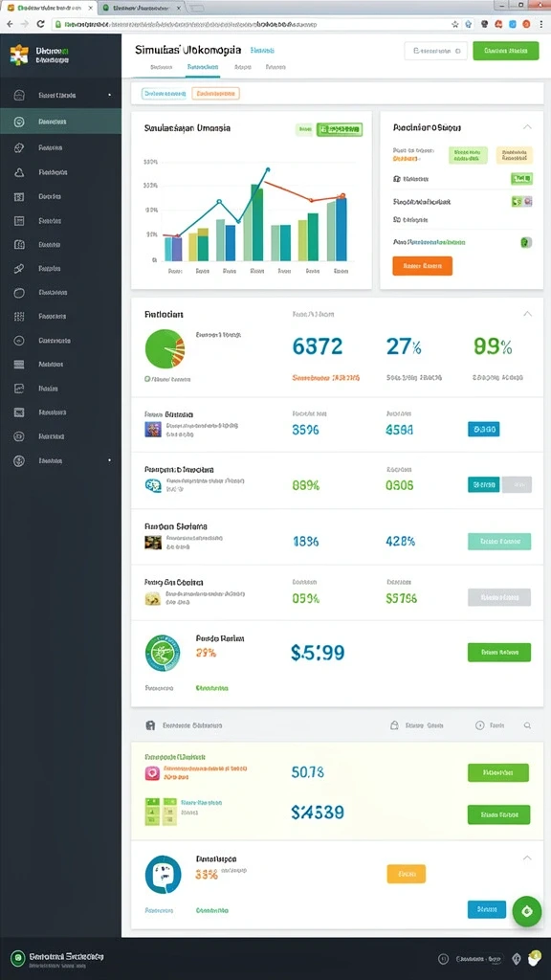Click the orange button in right panel

[x=422, y=266]
